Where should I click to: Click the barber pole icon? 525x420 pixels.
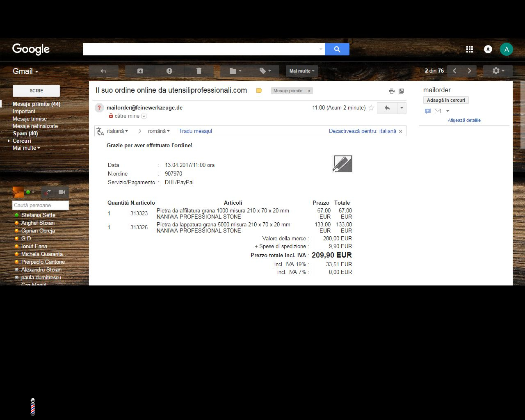pyautogui.click(x=33, y=406)
